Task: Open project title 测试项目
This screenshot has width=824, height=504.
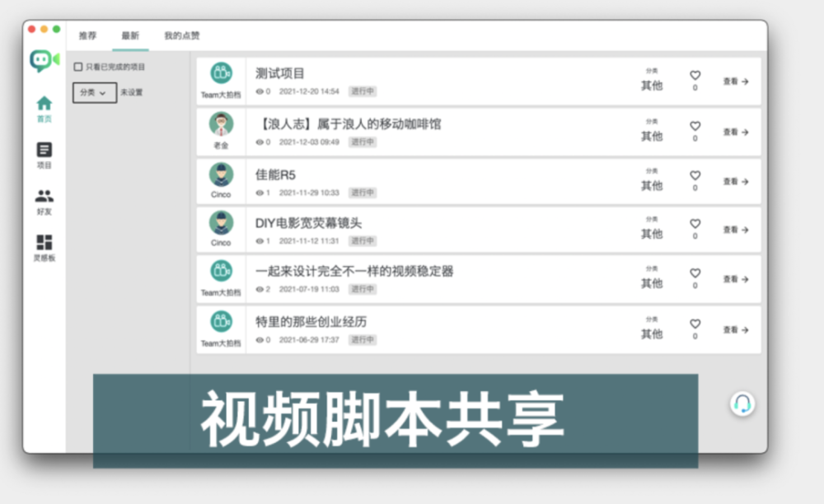Action: click(x=280, y=73)
